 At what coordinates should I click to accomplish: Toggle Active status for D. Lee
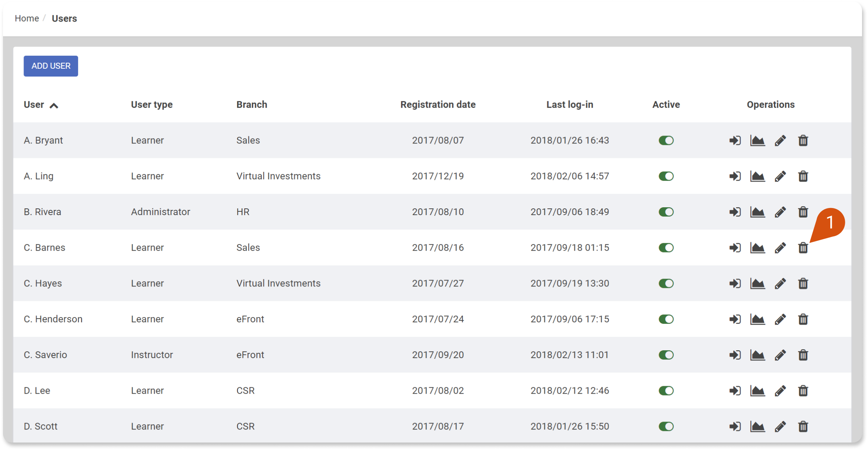tap(666, 391)
